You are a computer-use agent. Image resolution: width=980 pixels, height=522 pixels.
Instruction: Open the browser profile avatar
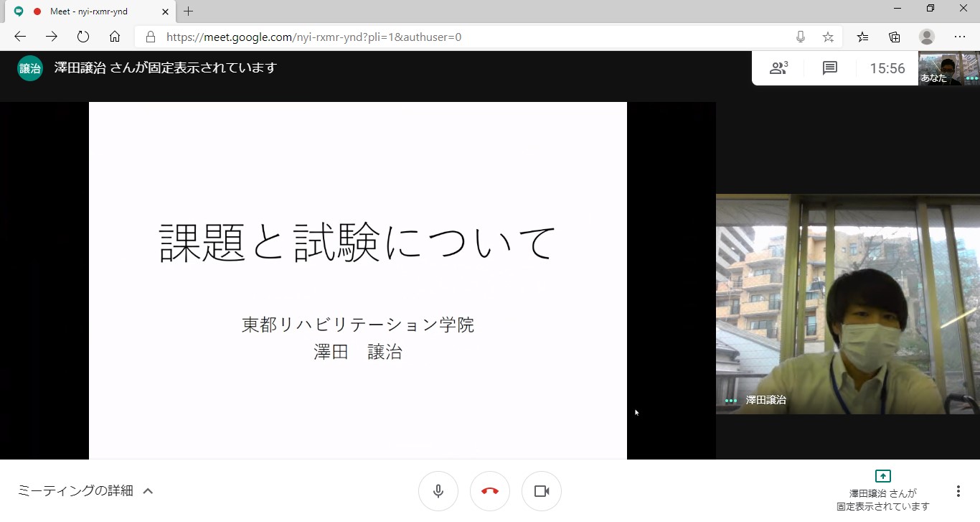[927, 37]
